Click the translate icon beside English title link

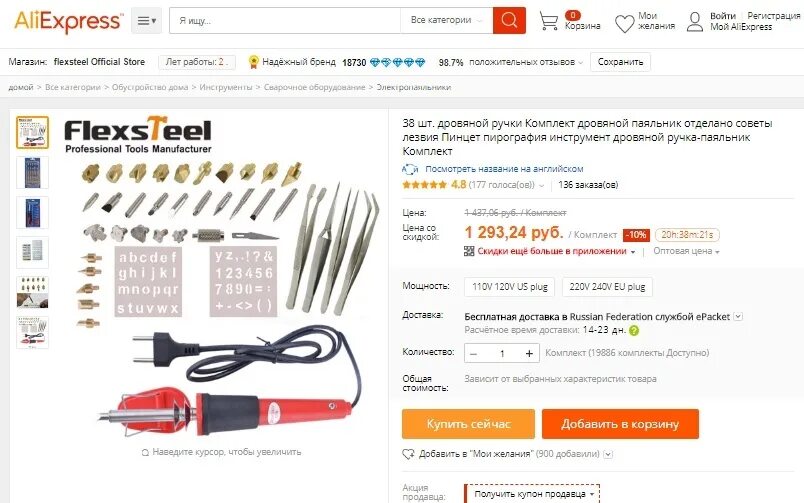click(410, 169)
